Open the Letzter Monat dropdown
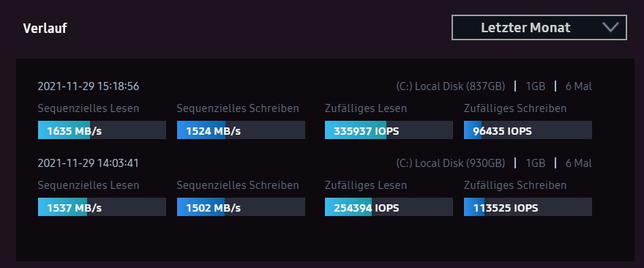Image resolution: width=644 pixels, height=268 pixels. tap(539, 28)
